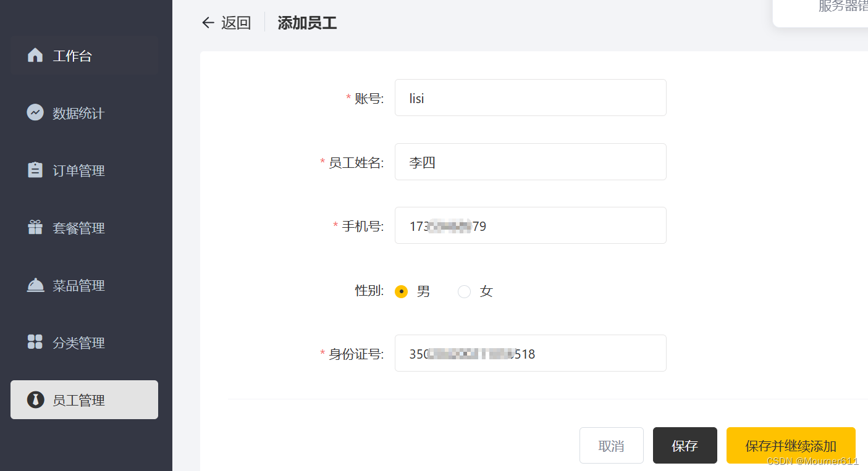Viewport: 868px width, 471px height.
Task: Open 分类管理 in the sidebar
Action: [x=84, y=343]
